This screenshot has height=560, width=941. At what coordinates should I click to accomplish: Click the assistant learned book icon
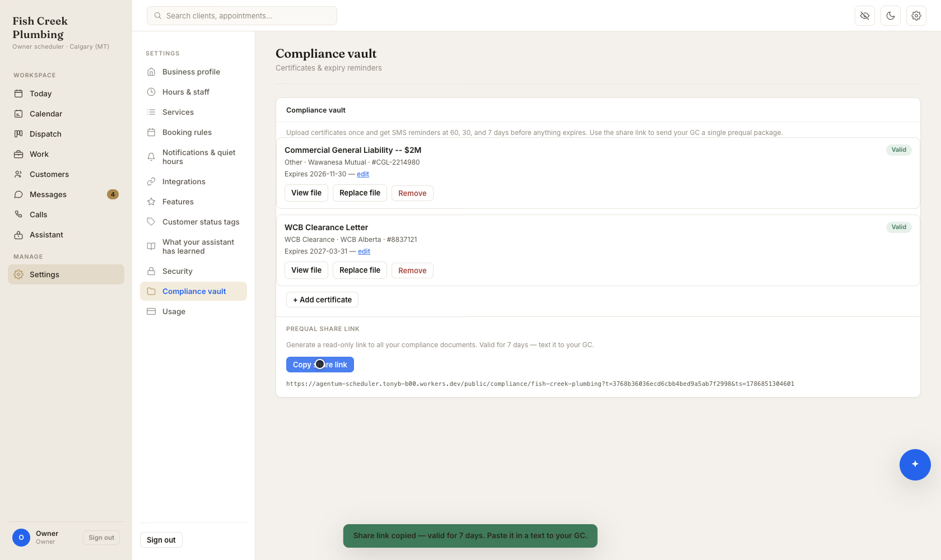(x=151, y=246)
